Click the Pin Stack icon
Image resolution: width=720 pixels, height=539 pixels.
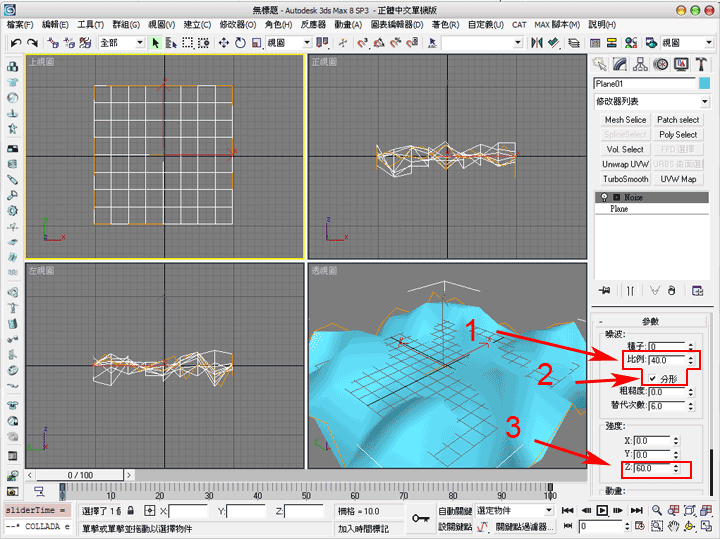coord(605,291)
